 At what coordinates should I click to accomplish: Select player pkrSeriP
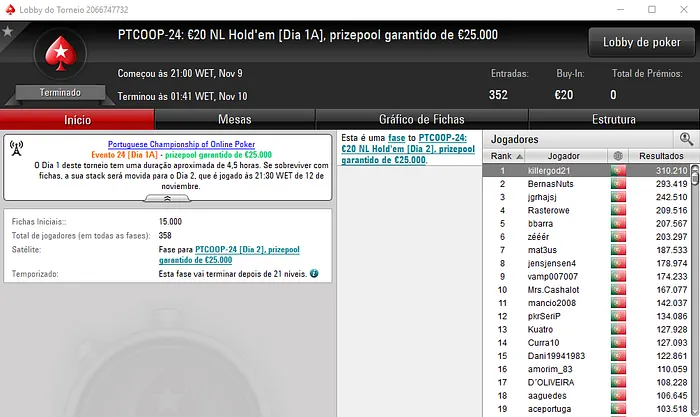[544, 316]
